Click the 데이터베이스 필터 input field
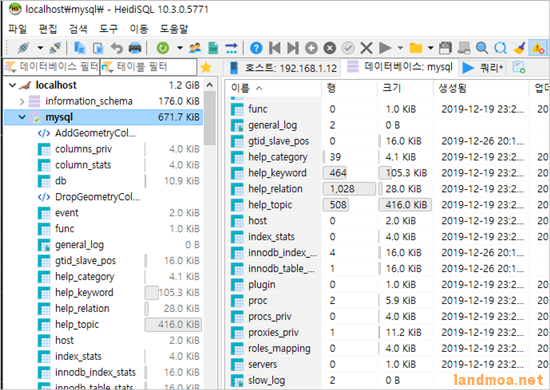This screenshot has width=550, height=390. click(51, 67)
